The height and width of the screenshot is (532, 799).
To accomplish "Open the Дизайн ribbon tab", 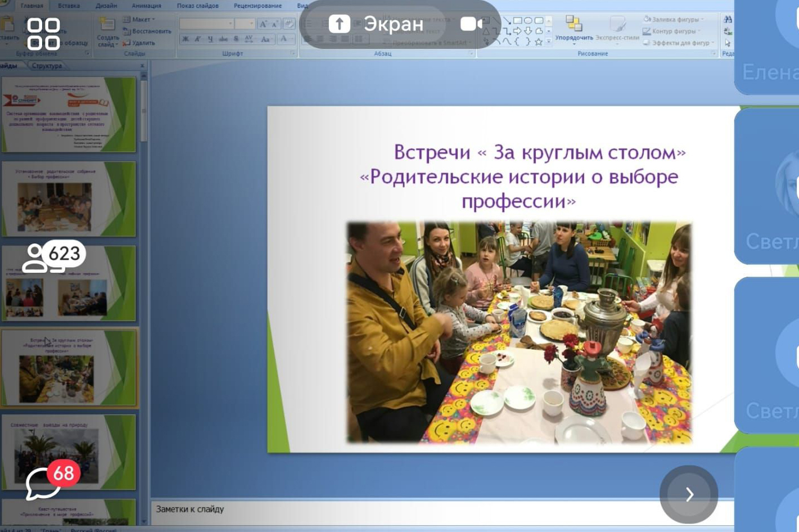I will pyautogui.click(x=106, y=6).
